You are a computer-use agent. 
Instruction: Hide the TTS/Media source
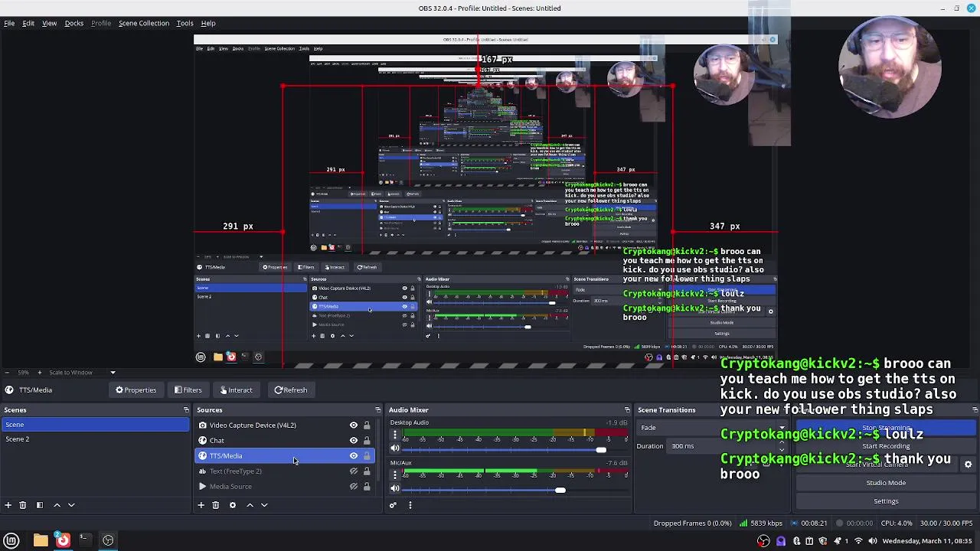tap(354, 456)
